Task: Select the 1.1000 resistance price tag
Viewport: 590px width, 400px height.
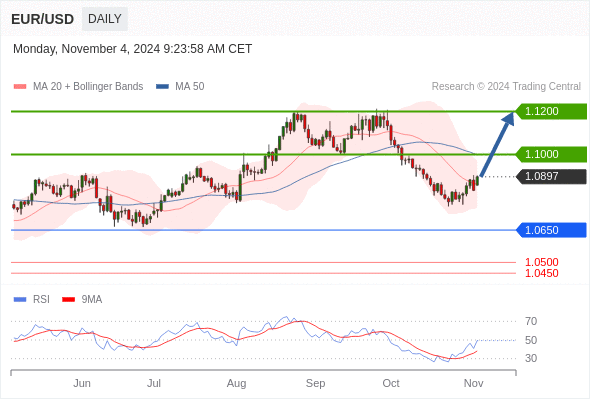Action: pyautogui.click(x=551, y=154)
